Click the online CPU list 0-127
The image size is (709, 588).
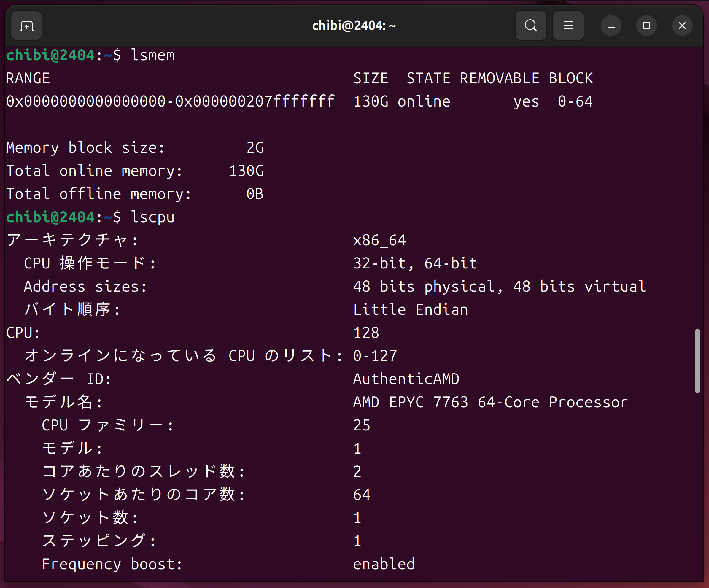coord(375,356)
